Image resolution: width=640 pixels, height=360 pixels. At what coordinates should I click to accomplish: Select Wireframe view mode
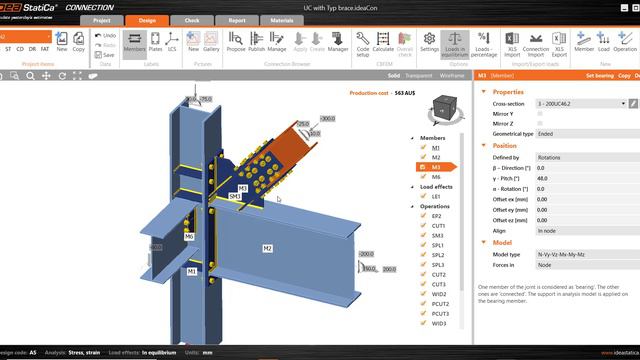pyautogui.click(x=452, y=76)
